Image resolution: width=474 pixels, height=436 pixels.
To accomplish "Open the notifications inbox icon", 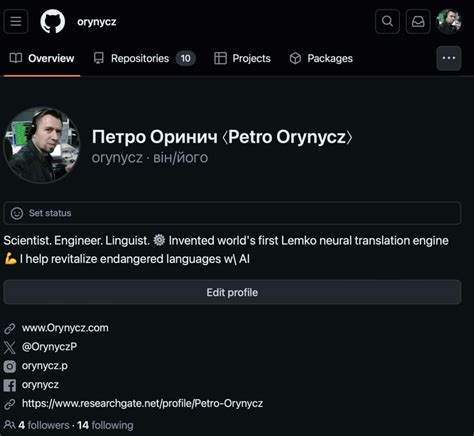I will [418, 22].
